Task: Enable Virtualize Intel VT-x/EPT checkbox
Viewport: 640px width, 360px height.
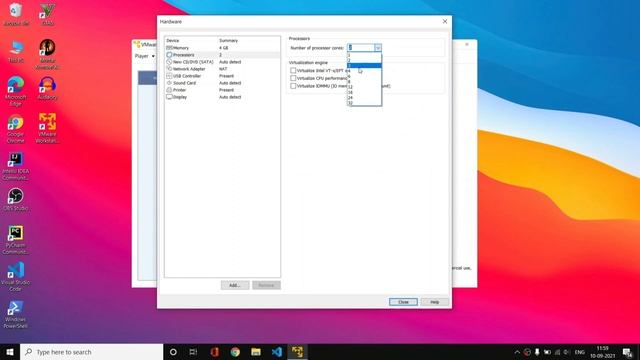Action: point(293,71)
